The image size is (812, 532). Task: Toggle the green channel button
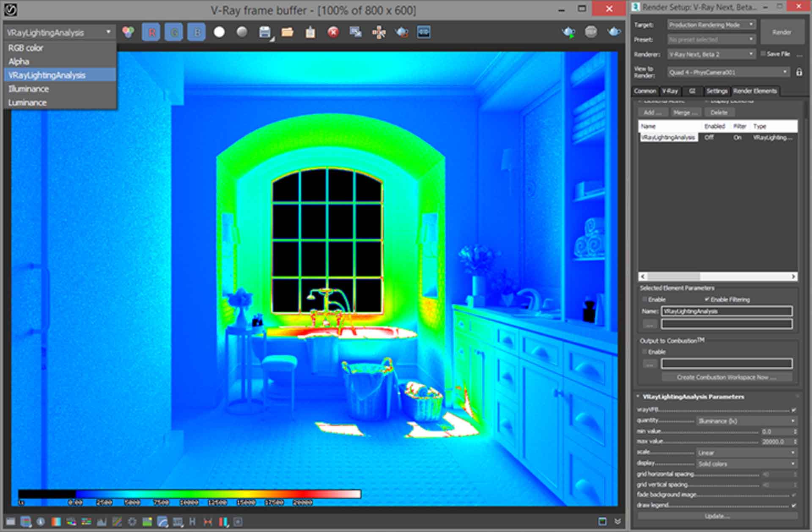pos(174,33)
